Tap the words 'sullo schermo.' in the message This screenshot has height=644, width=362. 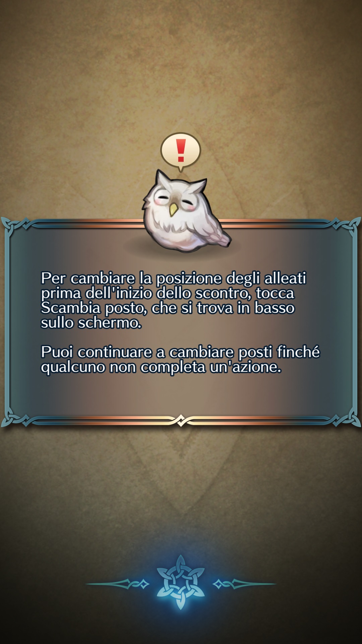click(x=91, y=323)
